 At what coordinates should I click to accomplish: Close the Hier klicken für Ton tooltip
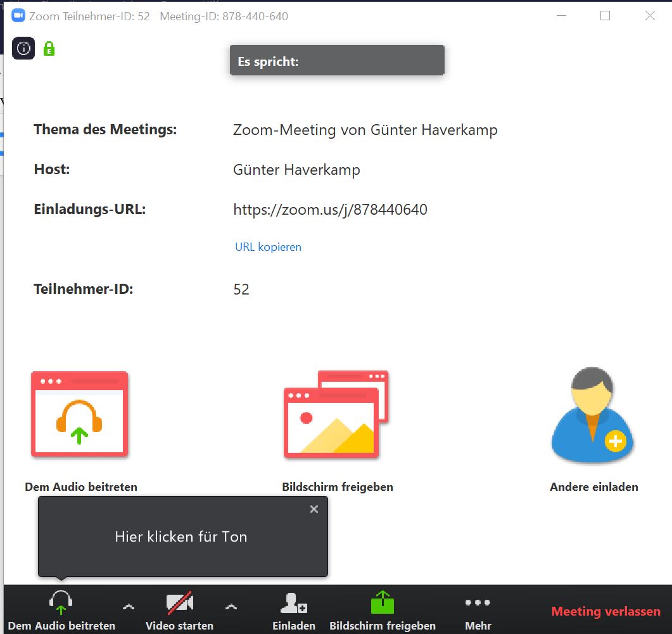coord(314,509)
